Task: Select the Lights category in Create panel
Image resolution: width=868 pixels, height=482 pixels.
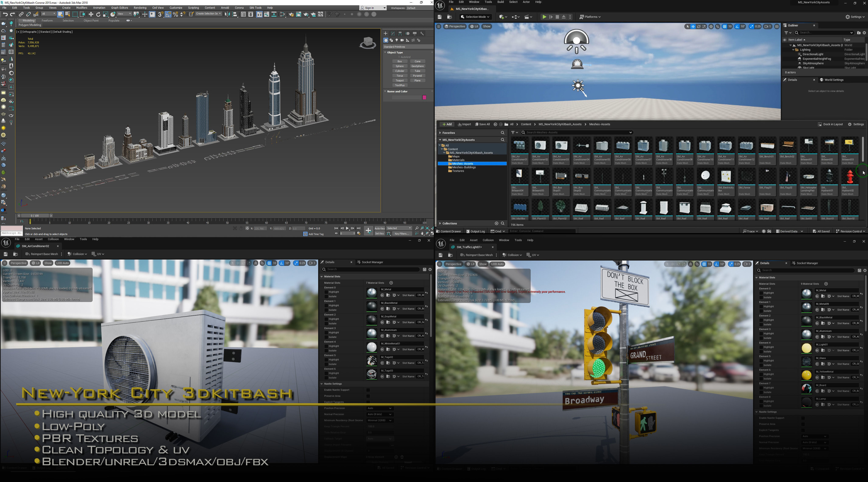Action: click(397, 40)
